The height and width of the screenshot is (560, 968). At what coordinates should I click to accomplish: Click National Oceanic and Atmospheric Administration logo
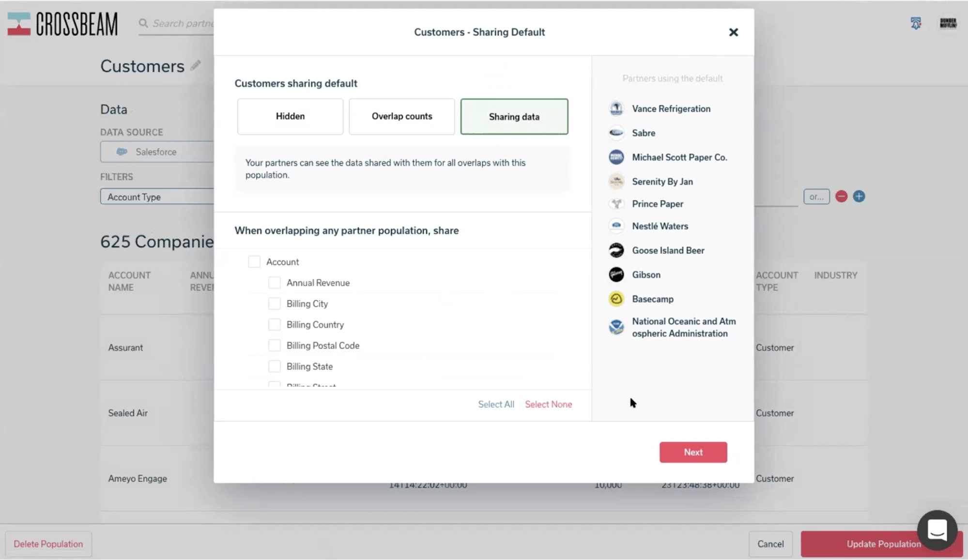tap(616, 327)
